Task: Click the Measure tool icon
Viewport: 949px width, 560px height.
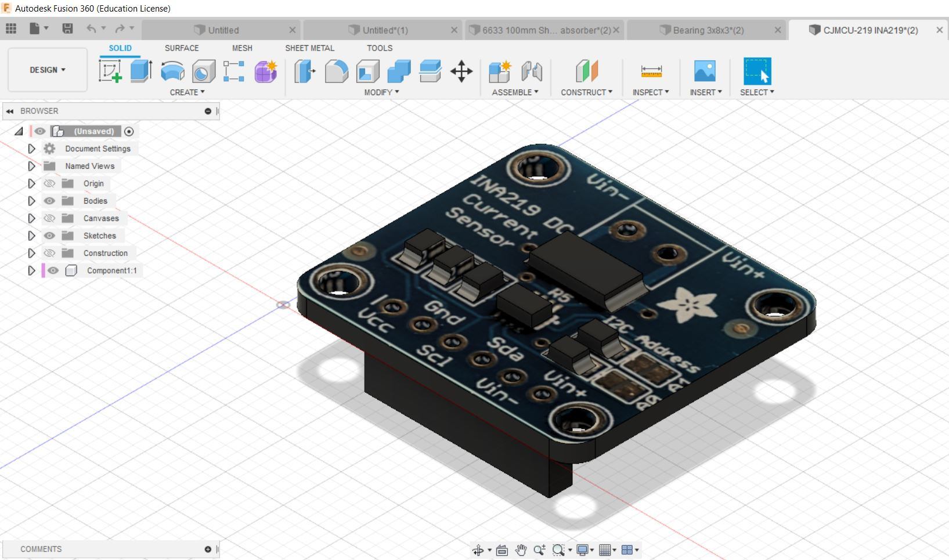Action: tap(651, 71)
